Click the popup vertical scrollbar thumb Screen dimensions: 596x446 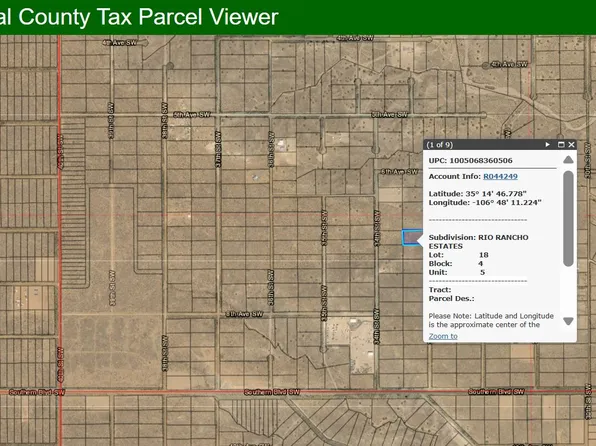(568, 219)
